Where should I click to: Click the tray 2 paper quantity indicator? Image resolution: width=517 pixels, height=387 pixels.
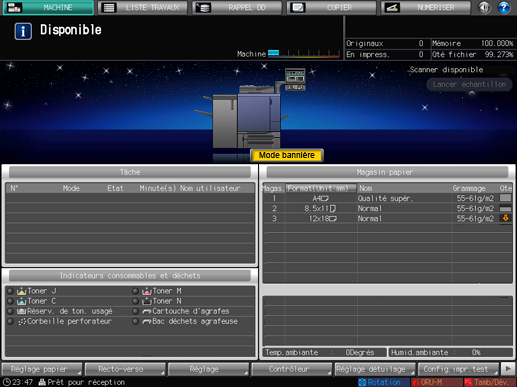coord(505,209)
